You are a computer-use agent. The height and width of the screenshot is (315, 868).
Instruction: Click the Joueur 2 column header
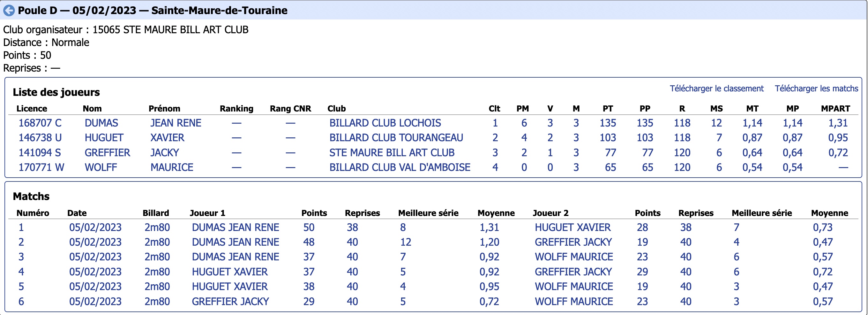coord(550,213)
